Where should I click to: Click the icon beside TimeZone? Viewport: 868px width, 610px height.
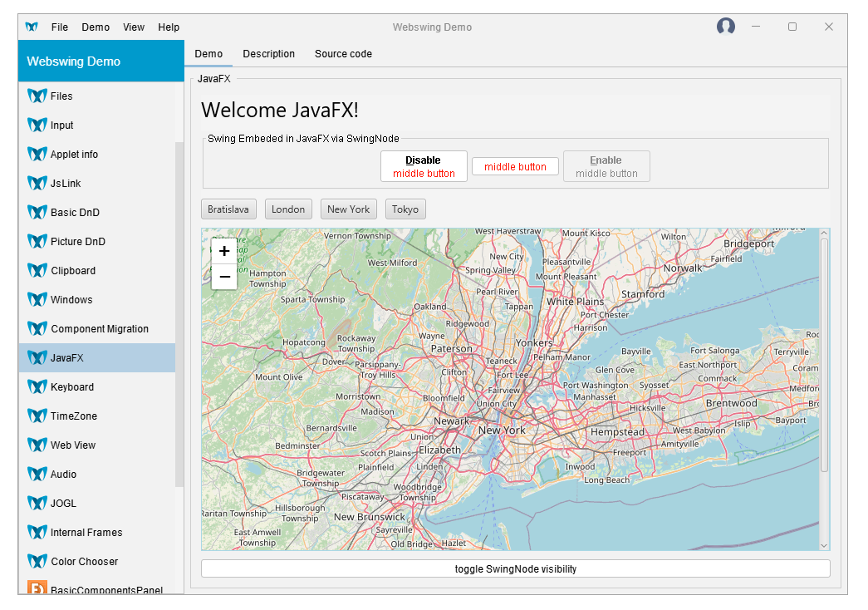37,416
